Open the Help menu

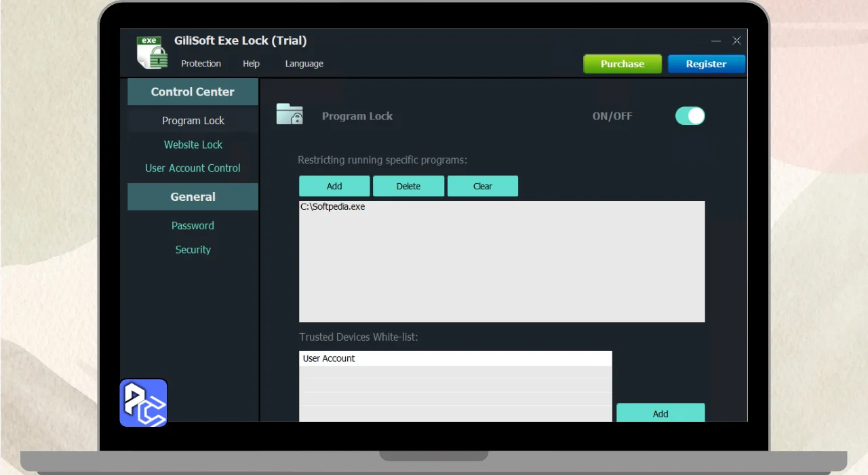(x=251, y=64)
